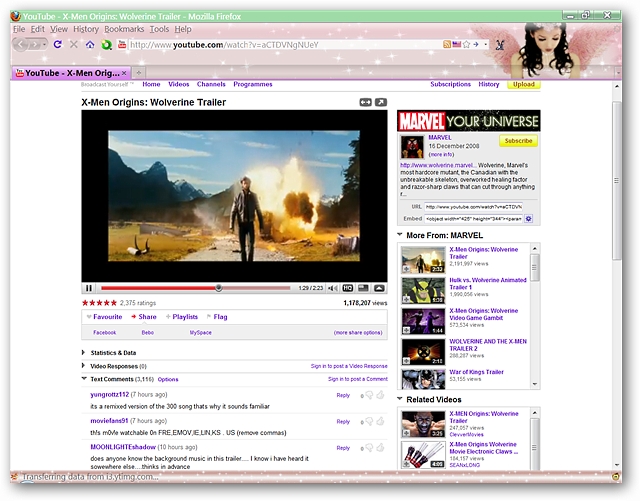Open the Bookmarks menu
This screenshot has height=501, width=640.
point(124,29)
